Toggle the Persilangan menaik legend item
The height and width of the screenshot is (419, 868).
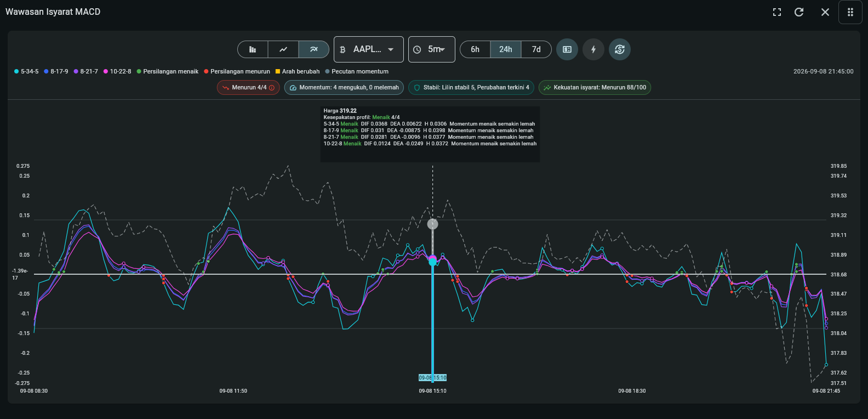click(168, 71)
